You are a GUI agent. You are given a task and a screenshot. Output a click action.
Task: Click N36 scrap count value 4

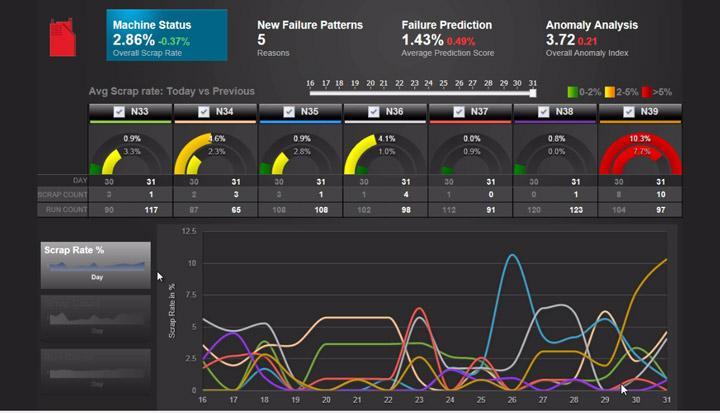point(406,194)
